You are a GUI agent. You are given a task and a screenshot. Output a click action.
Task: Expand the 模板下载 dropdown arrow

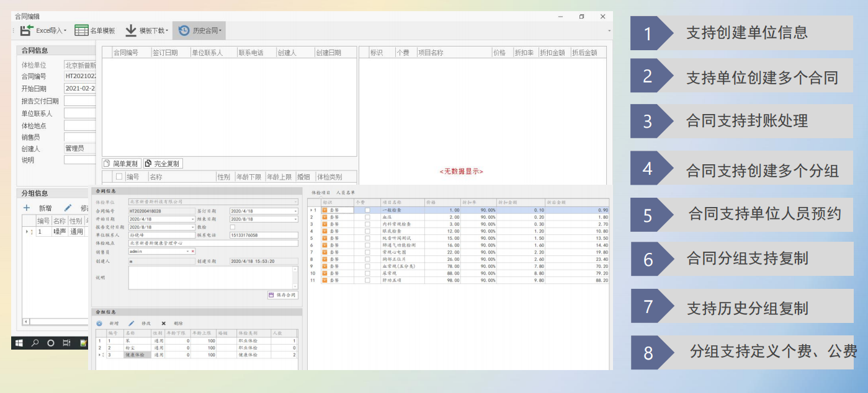[x=167, y=31]
